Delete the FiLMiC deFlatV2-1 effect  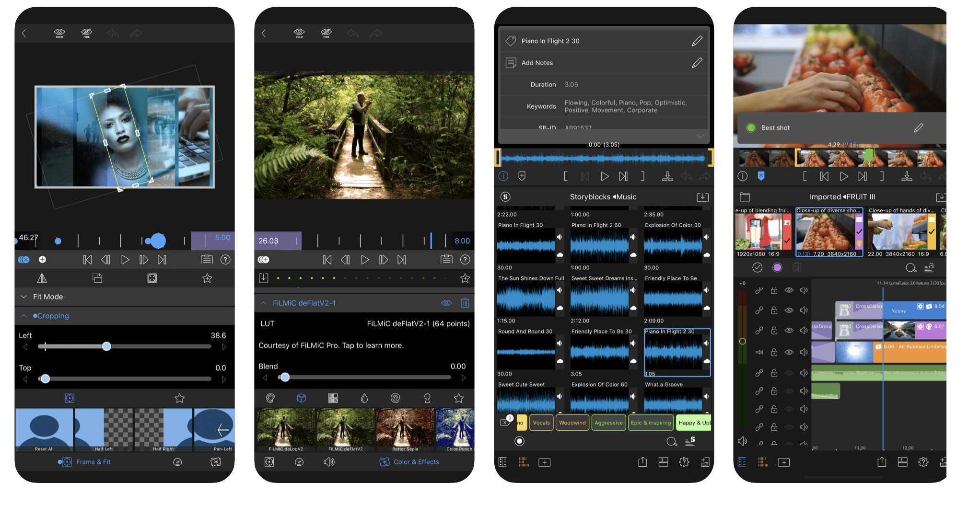pyautogui.click(x=465, y=303)
